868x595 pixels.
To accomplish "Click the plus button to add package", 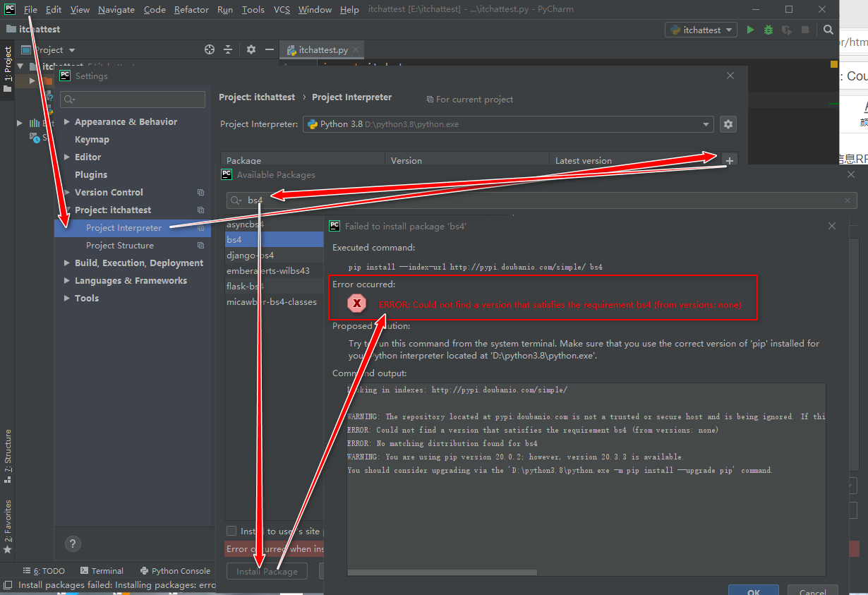I will pos(730,160).
